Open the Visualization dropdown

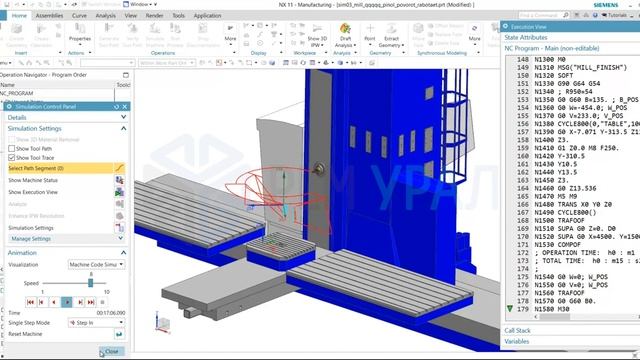click(96, 264)
